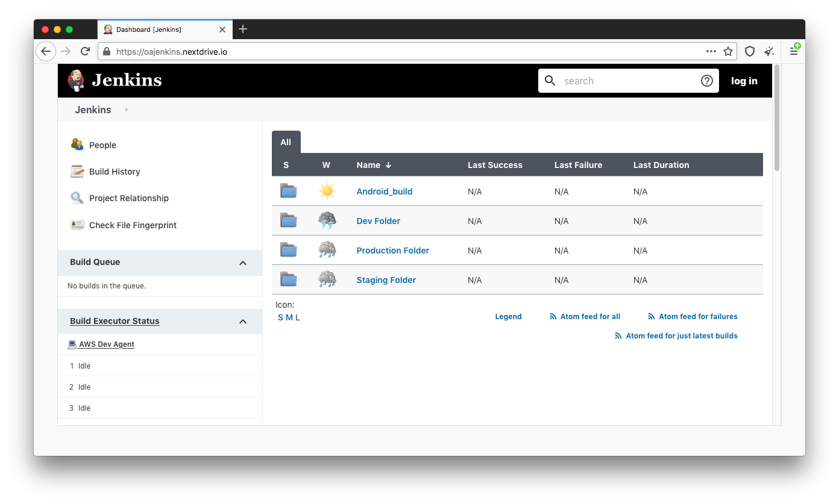Click the Staging Folder status folder icon
Viewport: 839px width, 504px height.
click(289, 279)
